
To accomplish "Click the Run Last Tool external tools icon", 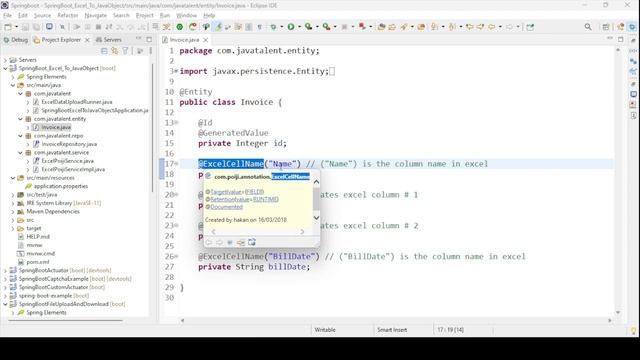I will (x=326, y=27).
